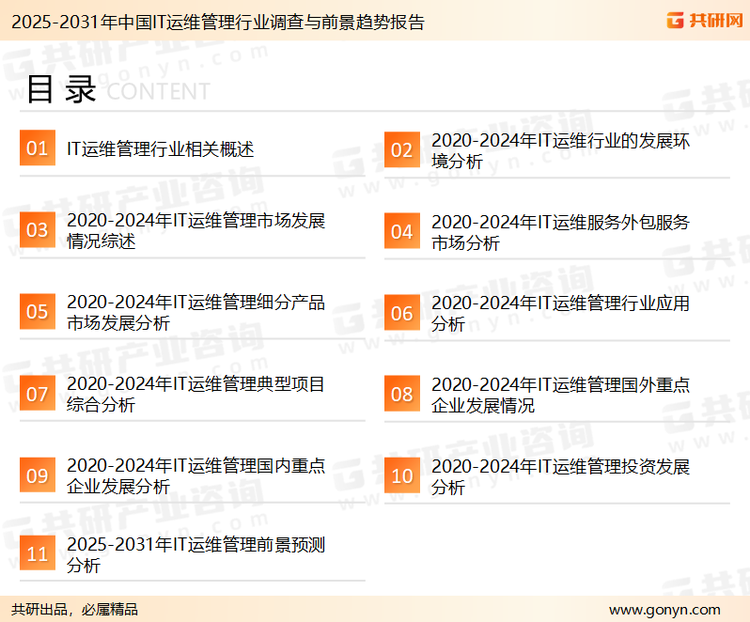Open chapter IT运维管理投资发展分析
Viewport: 750px width, 622px height.
pos(560,477)
